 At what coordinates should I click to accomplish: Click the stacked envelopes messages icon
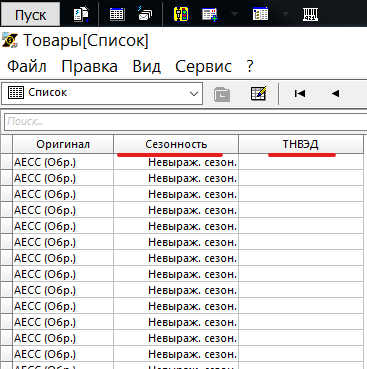[145, 14]
